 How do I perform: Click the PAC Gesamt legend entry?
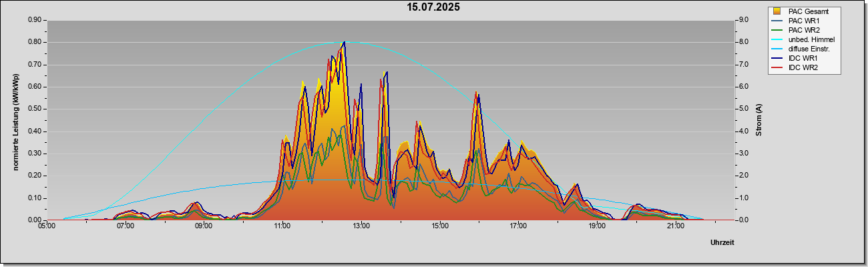[805, 11]
